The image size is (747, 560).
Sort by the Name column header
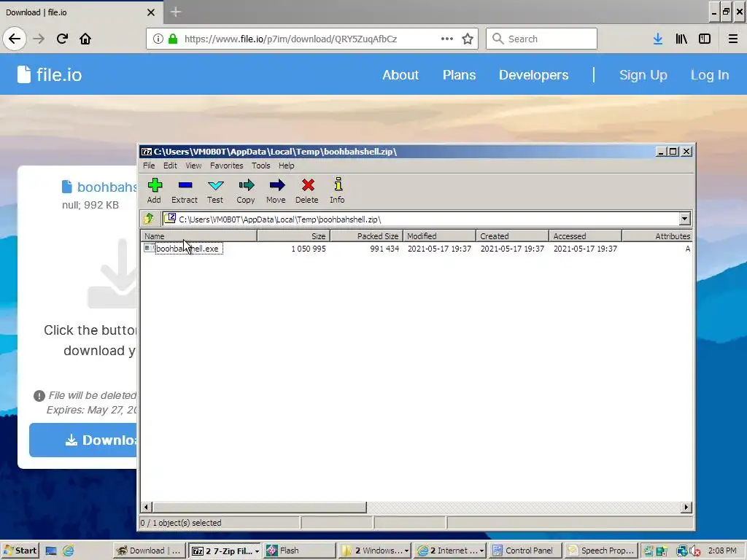198,236
